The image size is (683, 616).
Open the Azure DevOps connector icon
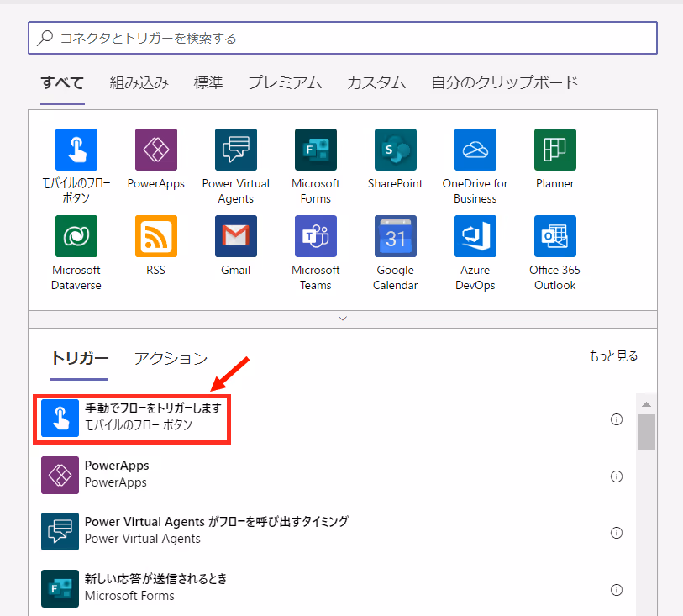coord(475,236)
